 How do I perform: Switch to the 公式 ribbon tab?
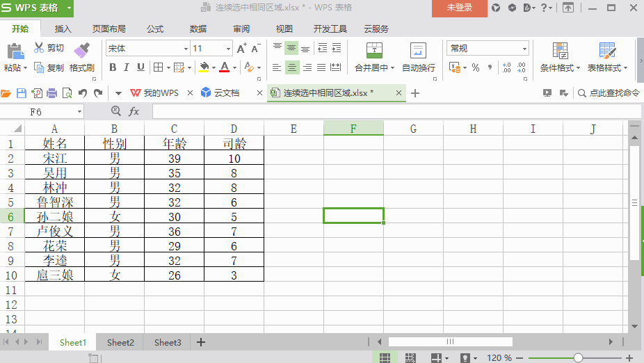point(155,29)
